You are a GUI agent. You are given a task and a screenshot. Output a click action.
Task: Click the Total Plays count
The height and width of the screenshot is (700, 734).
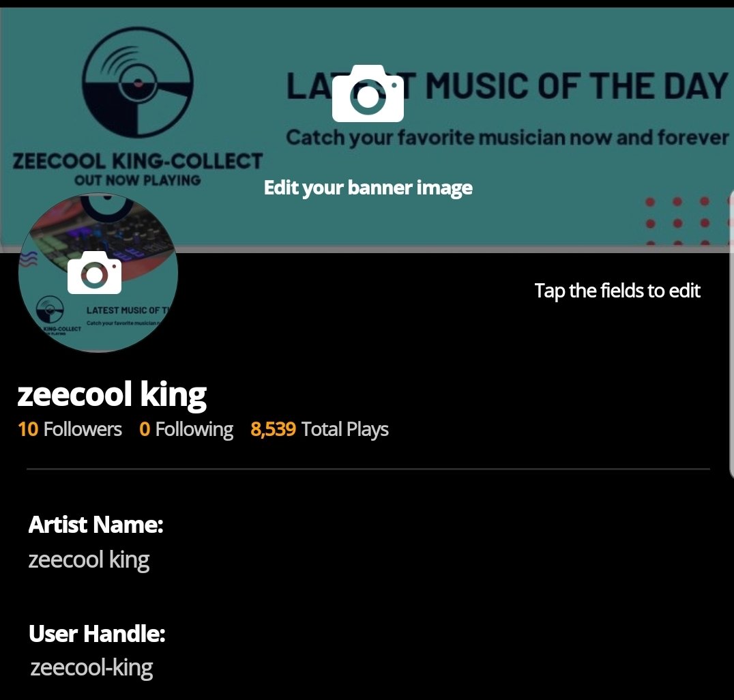pyautogui.click(x=319, y=430)
